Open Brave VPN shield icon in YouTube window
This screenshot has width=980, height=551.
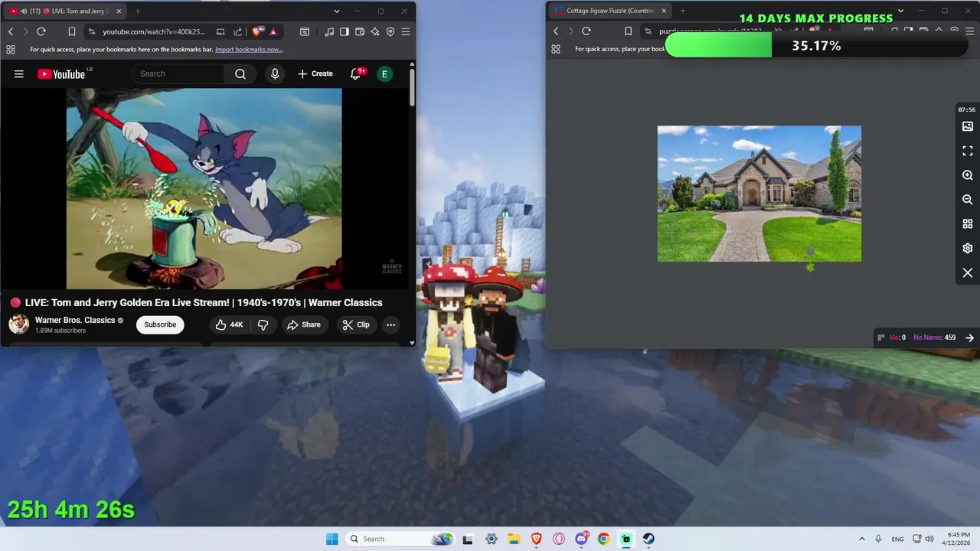390,31
